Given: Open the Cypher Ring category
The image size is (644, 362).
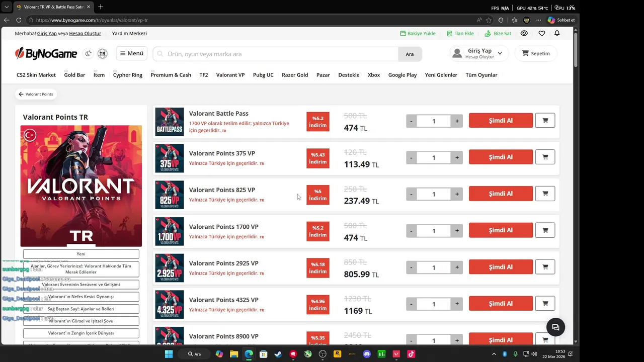Looking at the screenshot, I should tap(128, 75).
